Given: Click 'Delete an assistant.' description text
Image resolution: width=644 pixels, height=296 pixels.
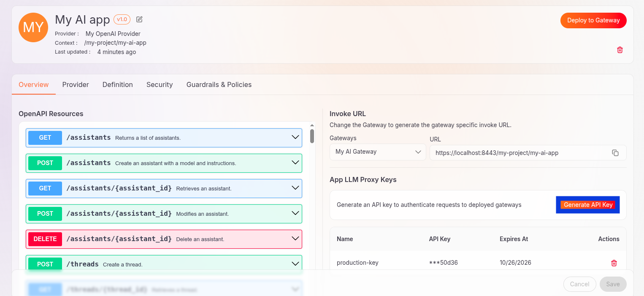Looking at the screenshot, I should (200, 239).
